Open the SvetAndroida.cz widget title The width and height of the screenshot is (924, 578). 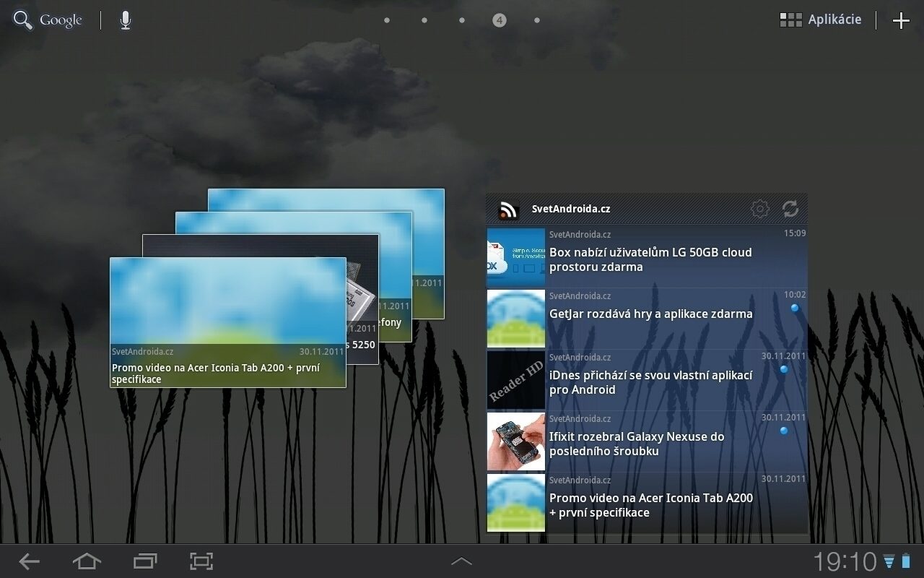[571, 209]
